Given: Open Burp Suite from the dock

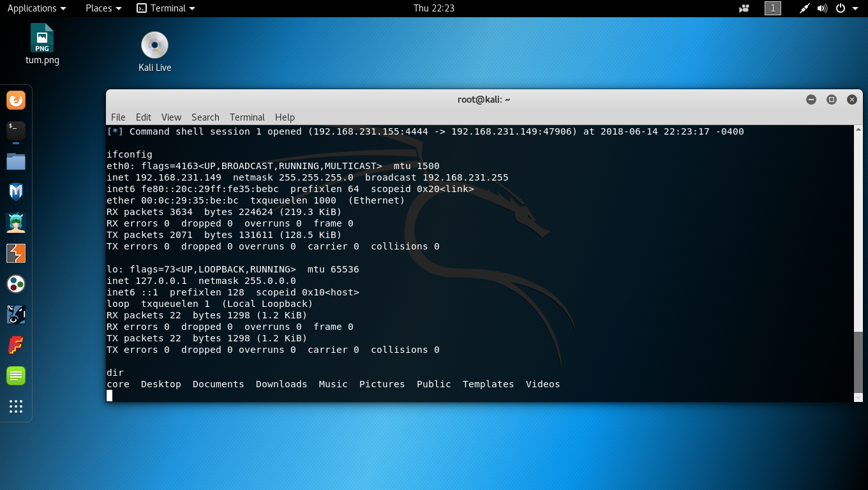Looking at the screenshot, I should 16,253.
